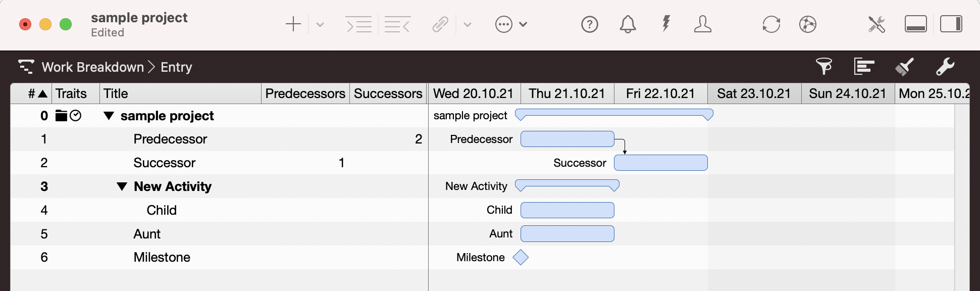Select the Entry breadcrumb item

click(x=176, y=67)
